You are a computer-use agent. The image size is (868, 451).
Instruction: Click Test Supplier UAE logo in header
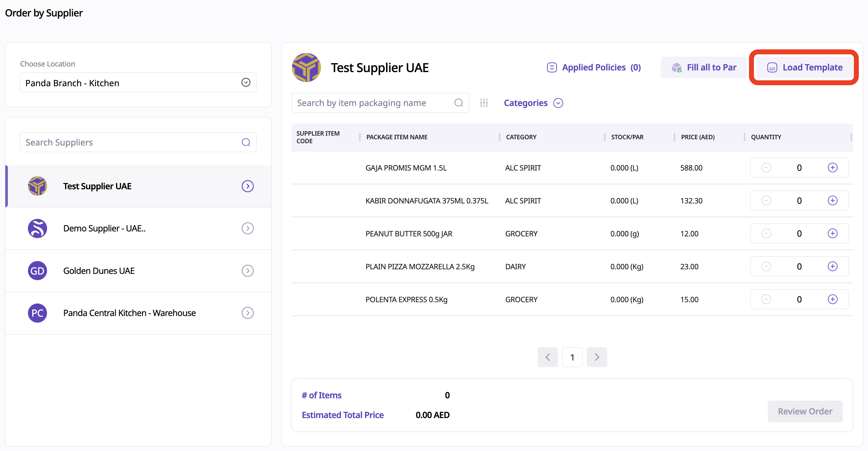(x=306, y=67)
